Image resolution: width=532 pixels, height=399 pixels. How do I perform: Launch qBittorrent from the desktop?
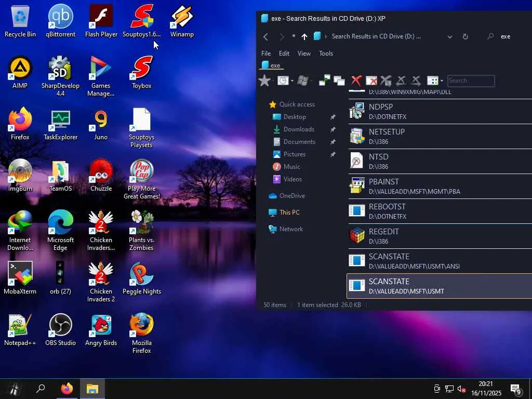click(60, 21)
